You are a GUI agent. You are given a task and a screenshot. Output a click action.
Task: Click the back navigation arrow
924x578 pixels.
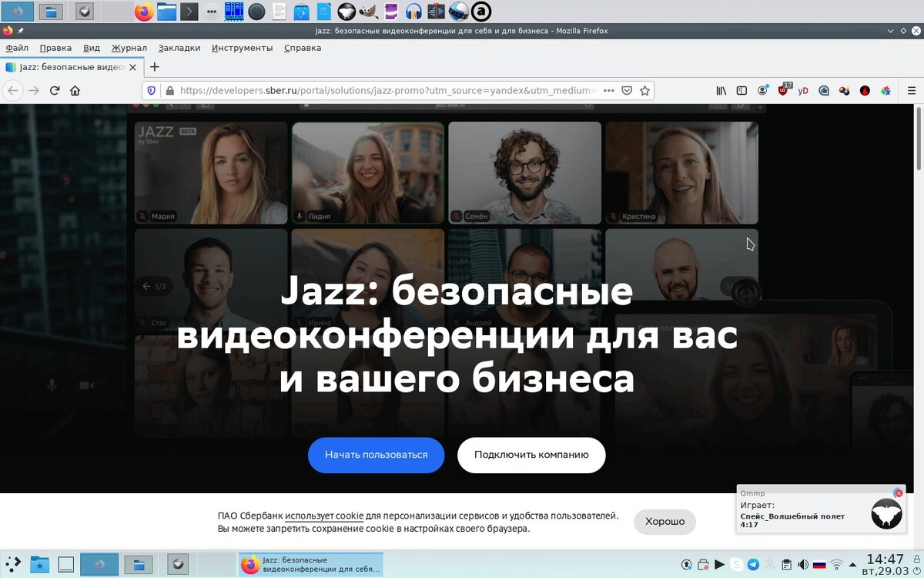coord(12,90)
